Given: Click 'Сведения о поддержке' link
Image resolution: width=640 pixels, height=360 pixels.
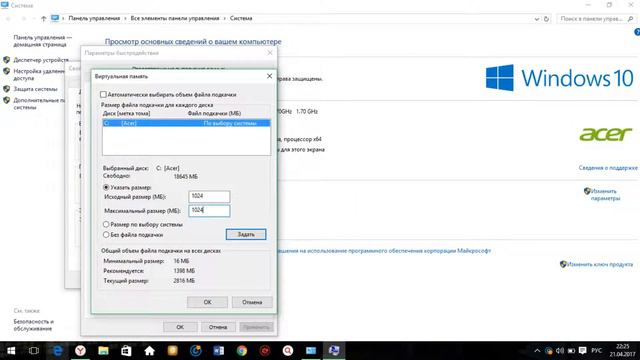Looking at the screenshot, I should tap(608, 168).
